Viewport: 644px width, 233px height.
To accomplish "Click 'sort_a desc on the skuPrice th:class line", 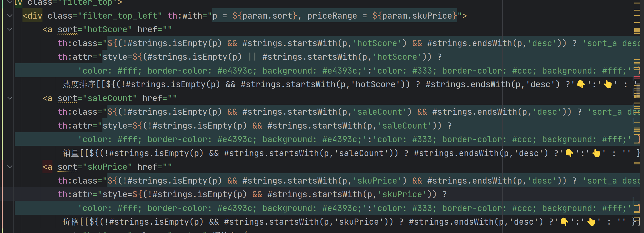I will coord(612,181).
